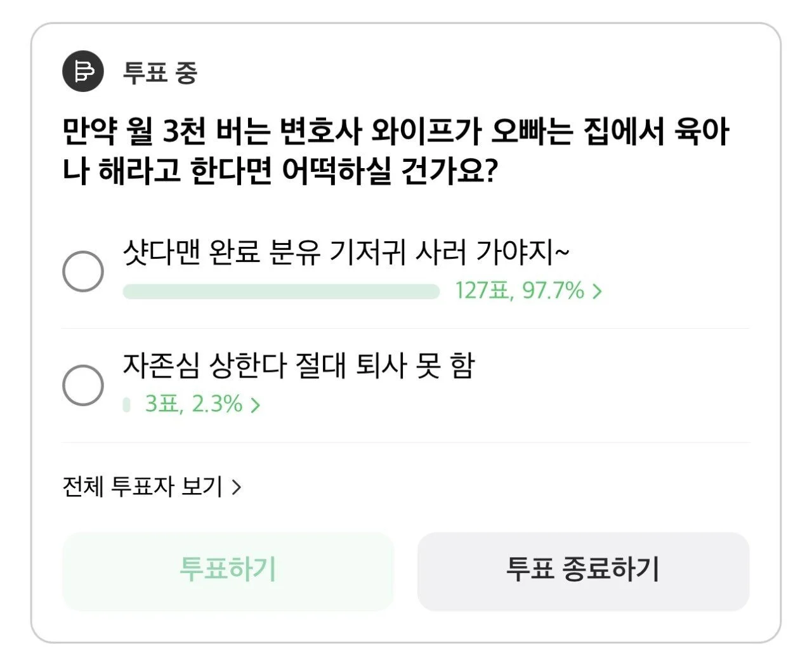Click the 127표 vote count

point(481,291)
